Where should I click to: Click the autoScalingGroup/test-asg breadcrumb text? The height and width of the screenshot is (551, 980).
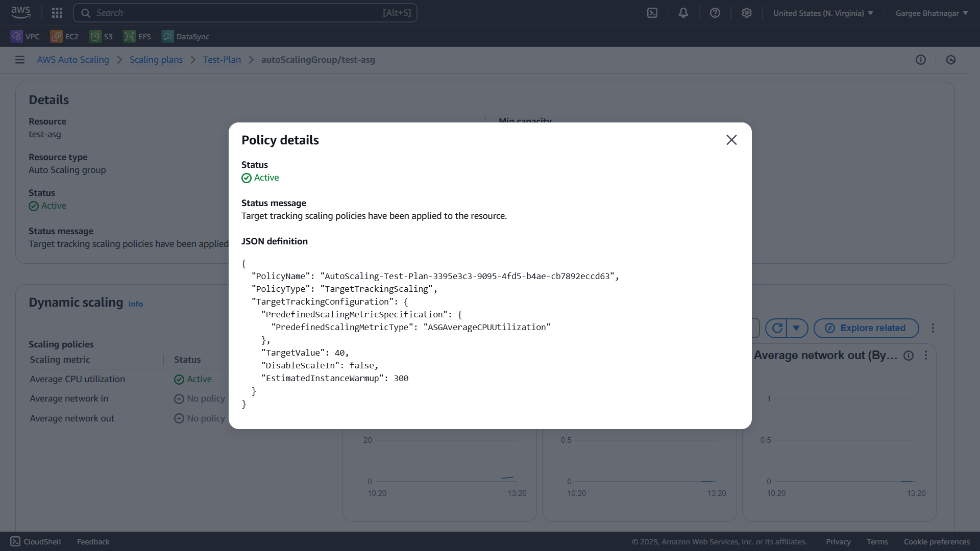318,60
